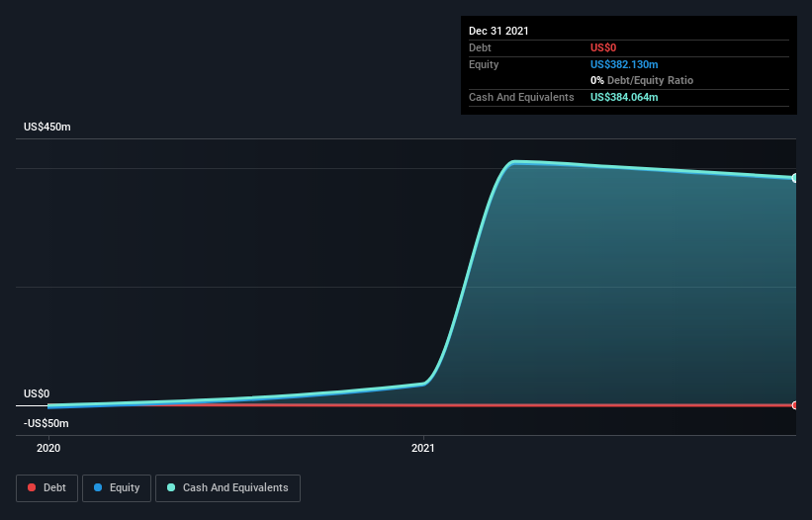The height and width of the screenshot is (520, 812).
Task: Toggle the Equity legend button
Action: tap(117, 488)
